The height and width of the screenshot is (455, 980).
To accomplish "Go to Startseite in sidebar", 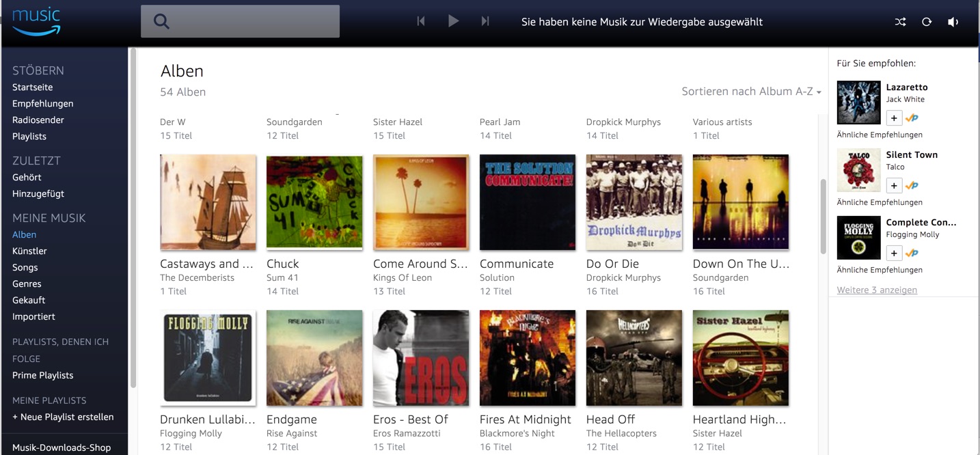I will point(32,87).
